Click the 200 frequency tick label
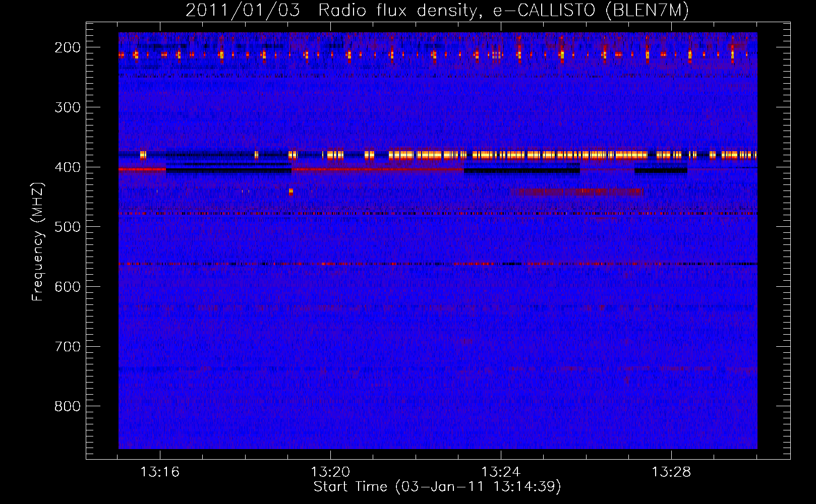The image size is (816, 504). (x=68, y=47)
